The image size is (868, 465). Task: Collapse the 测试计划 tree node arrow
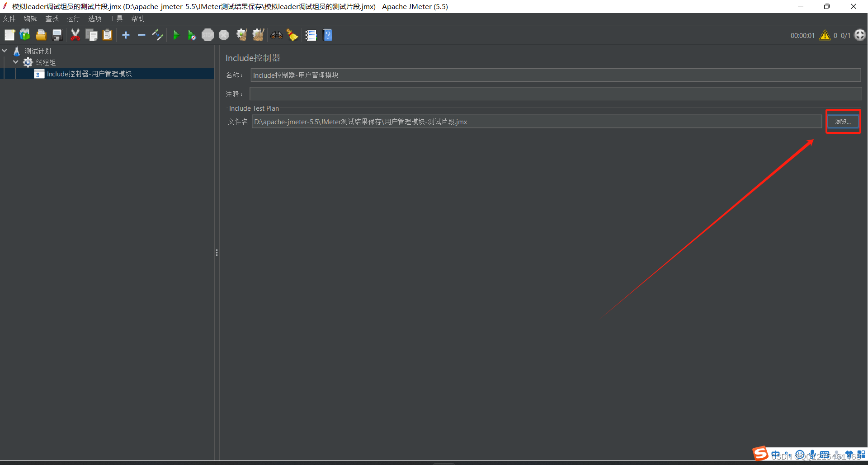point(5,51)
